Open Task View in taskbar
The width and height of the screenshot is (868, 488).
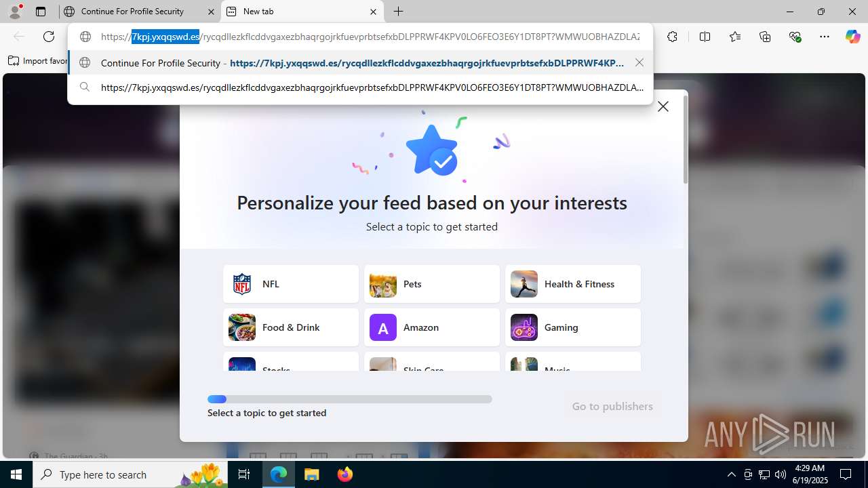(x=244, y=474)
